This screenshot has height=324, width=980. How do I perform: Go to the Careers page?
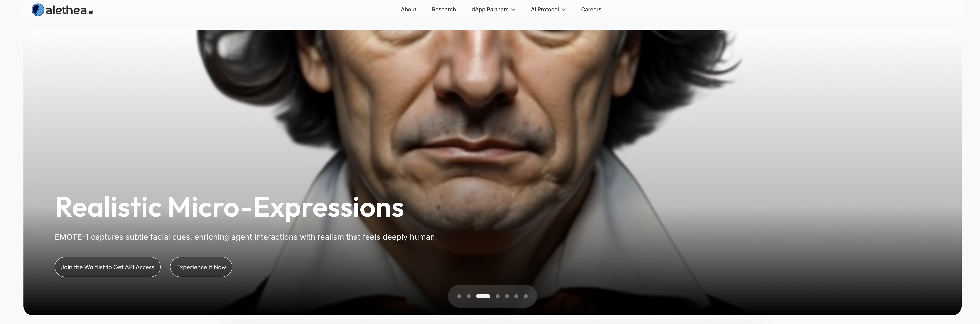click(591, 10)
